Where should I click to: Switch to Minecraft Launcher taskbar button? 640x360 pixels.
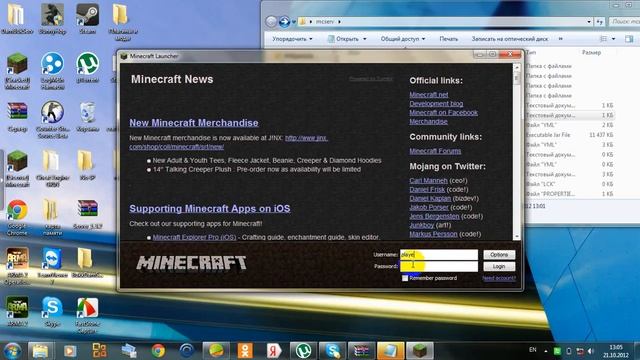pyautogui.click(x=420, y=351)
